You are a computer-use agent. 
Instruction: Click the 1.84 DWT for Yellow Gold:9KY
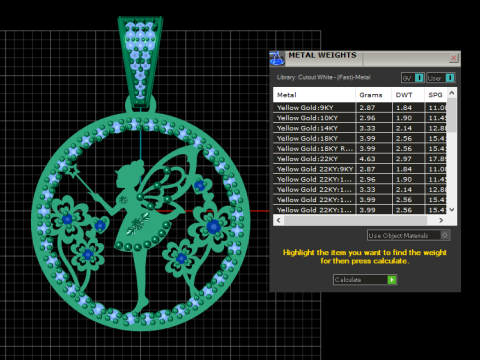click(x=404, y=108)
